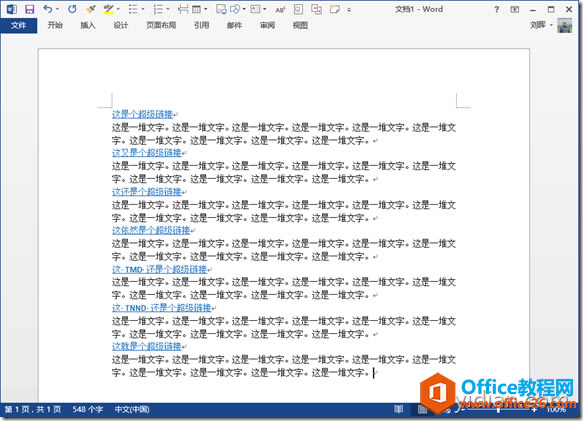Click the Save icon in quick access toolbar

[29, 9]
